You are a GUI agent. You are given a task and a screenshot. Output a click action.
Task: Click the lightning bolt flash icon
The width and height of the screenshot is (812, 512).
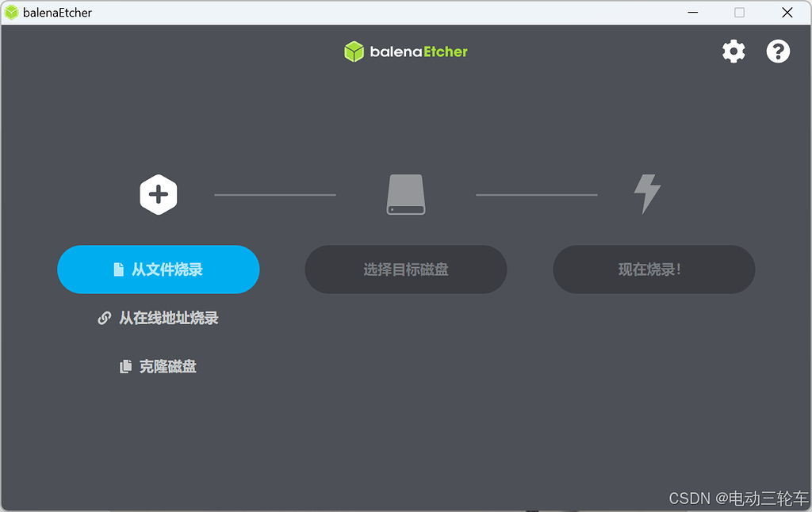tap(647, 193)
